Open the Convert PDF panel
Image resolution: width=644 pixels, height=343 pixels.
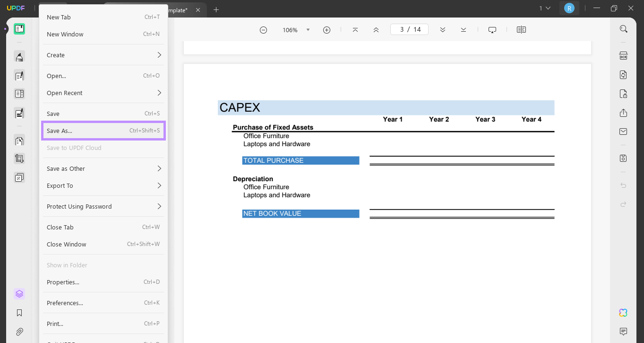(623, 74)
